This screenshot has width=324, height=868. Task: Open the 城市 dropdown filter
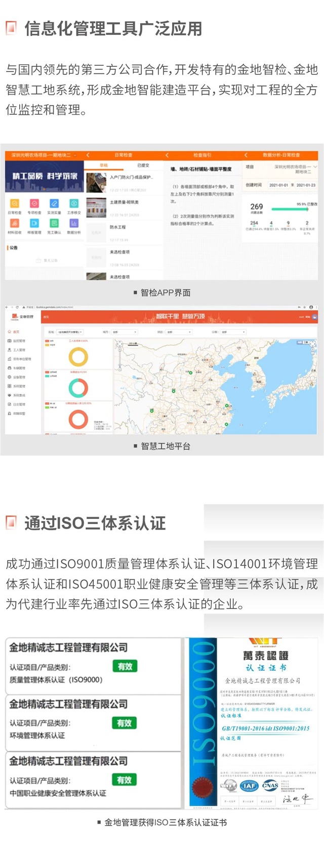pos(125,332)
